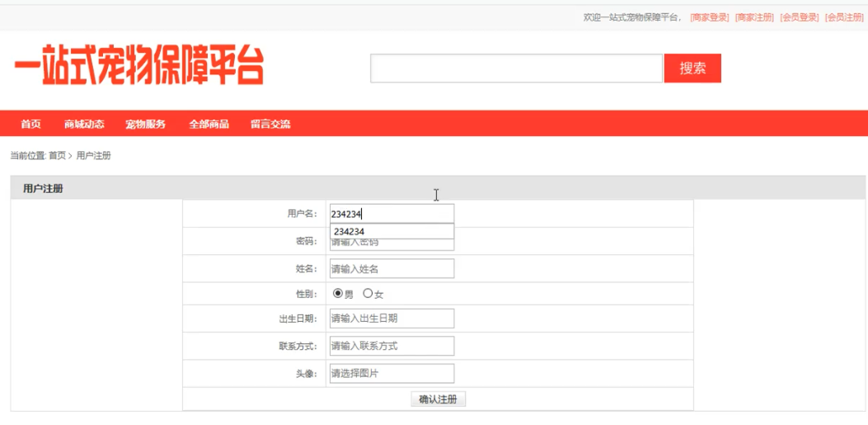
Task: Click the 一站式宠物保障平台 logo
Action: pyautogui.click(x=139, y=65)
